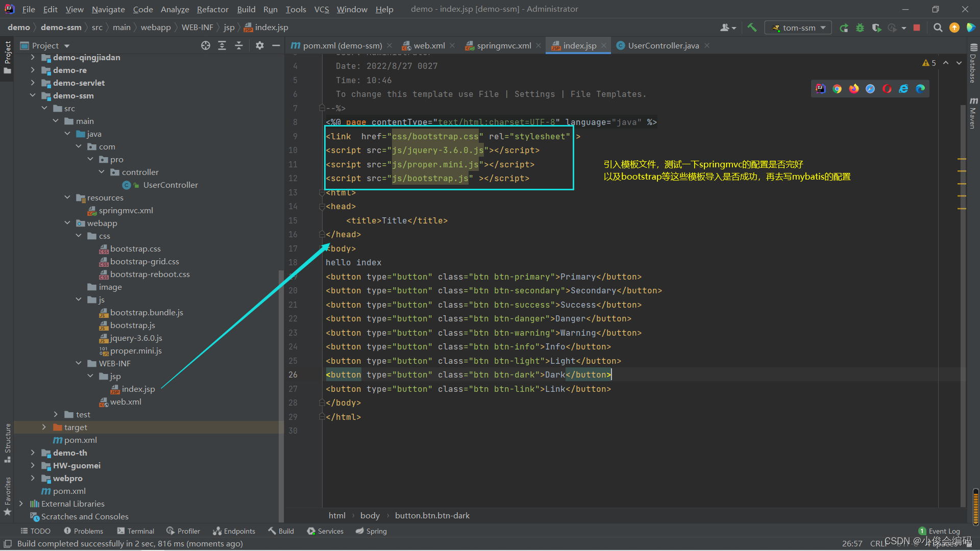Open the Spring tool window
980x551 pixels.
point(371,531)
